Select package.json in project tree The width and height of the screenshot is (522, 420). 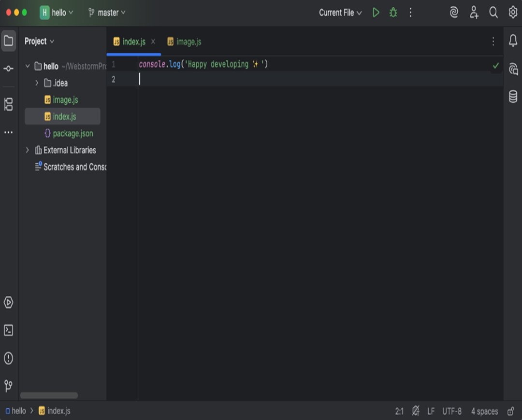[69, 133]
